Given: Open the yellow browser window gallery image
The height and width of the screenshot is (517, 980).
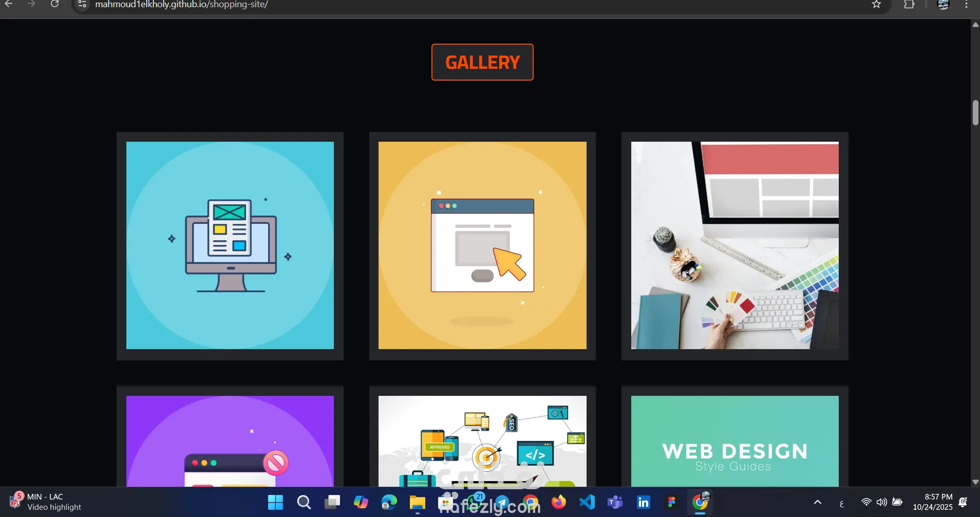Looking at the screenshot, I should pos(482,245).
